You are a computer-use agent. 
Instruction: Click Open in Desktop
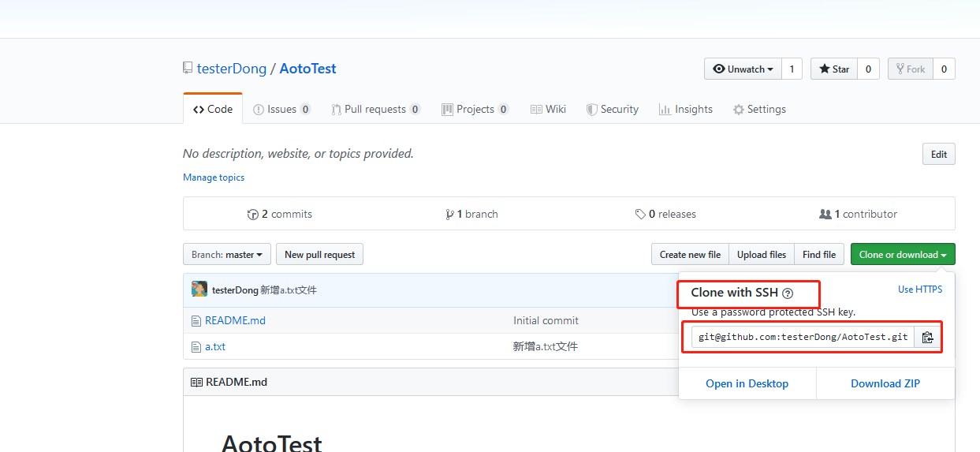[x=747, y=383]
